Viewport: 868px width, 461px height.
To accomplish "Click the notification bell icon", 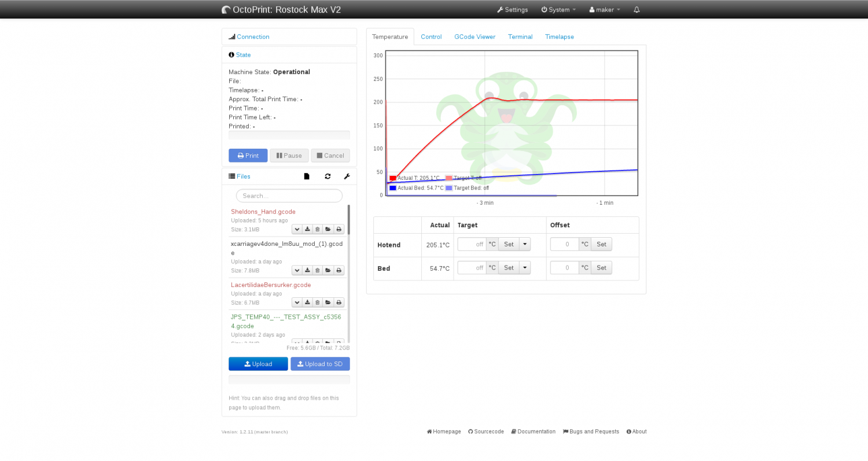I will [637, 10].
